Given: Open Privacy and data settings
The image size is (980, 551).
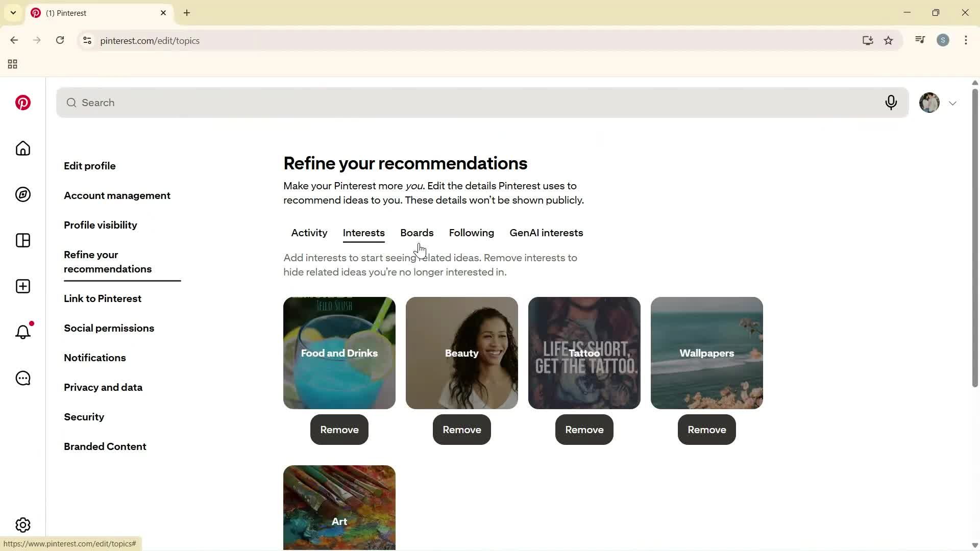Looking at the screenshot, I should (x=103, y=387).
